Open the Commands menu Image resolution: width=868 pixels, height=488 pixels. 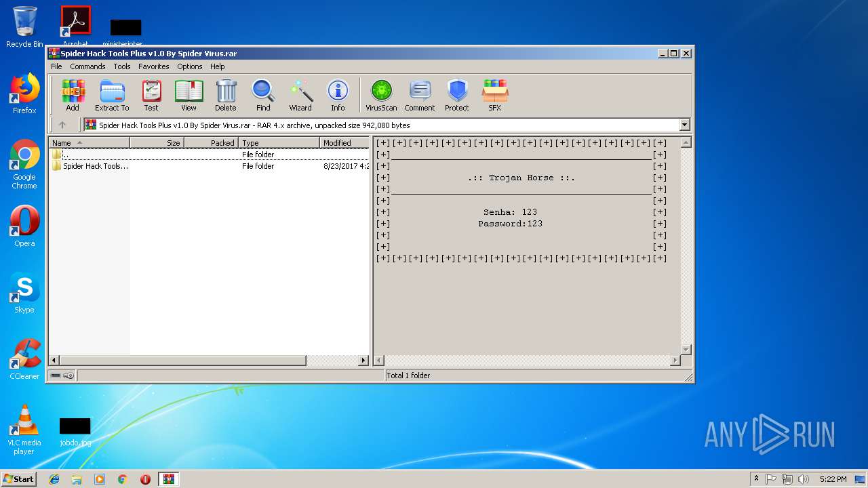(87, 66)
